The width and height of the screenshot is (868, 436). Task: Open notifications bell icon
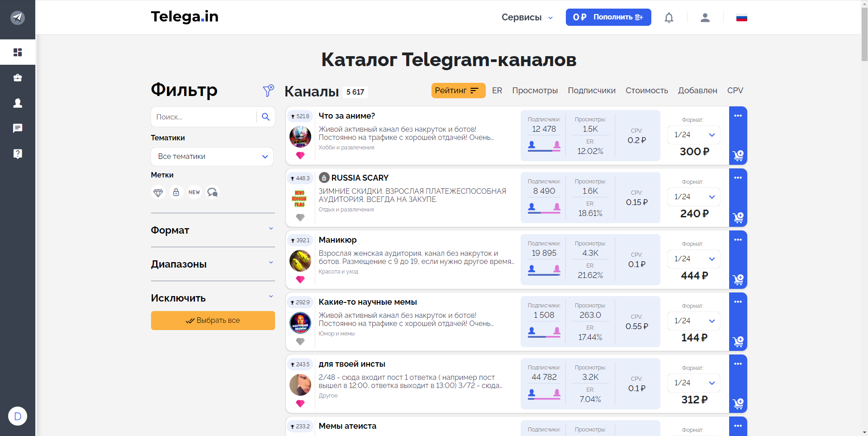pyautogui.click(x=669, y=18)
